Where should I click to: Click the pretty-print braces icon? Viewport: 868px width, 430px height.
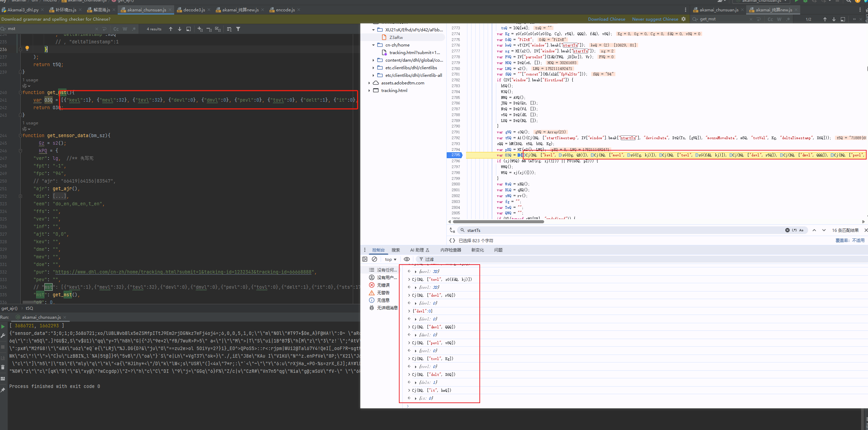point(452,240)
